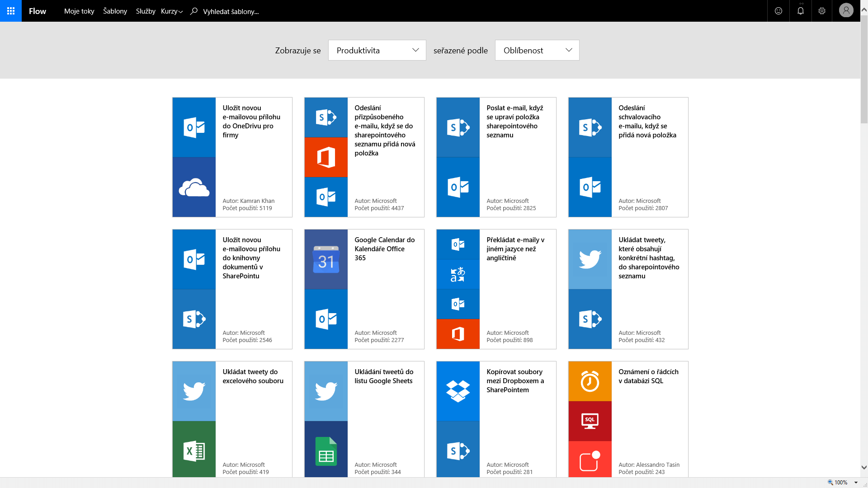Click Office 365 icon on customized email card
This screenshot has height=488, width=868.
coord(326,157)
